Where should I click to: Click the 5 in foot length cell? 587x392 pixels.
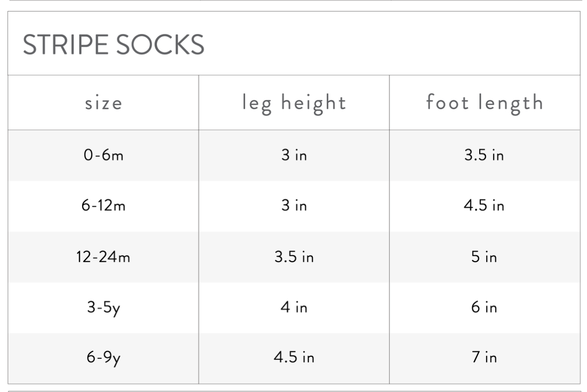[484, 257]
